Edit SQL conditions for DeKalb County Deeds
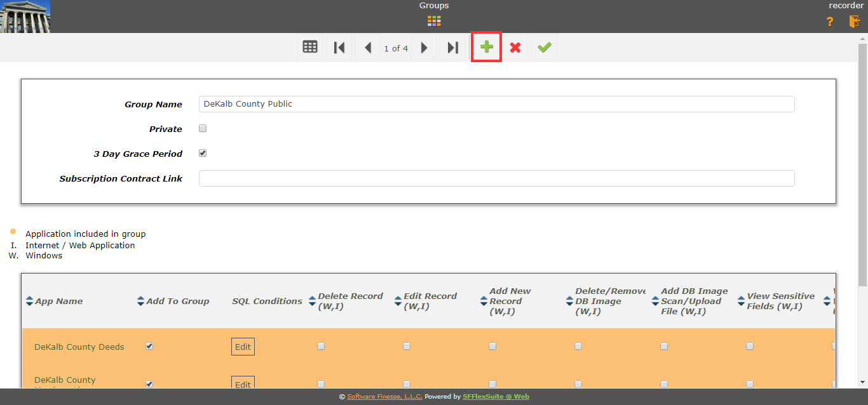The width and height of the screenshot is (868, 405). click(x=243, y=347)
